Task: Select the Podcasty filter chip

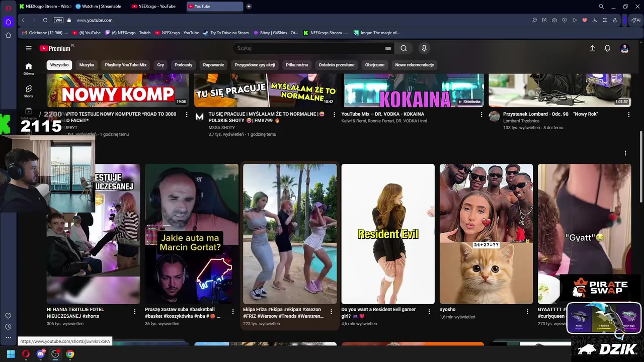Action: (x=183, y=65)
